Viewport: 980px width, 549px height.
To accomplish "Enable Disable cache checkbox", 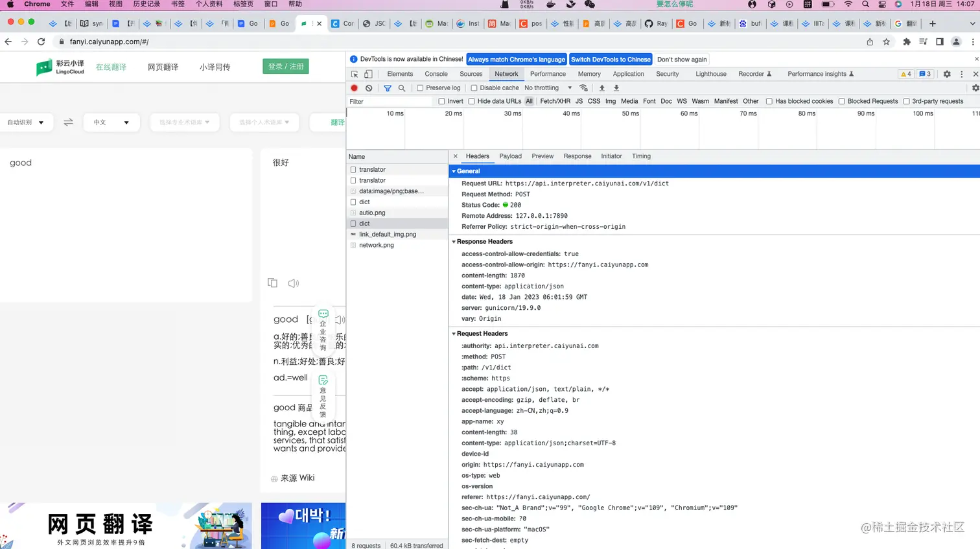I will pyautogui.click(x=474, y=88).
